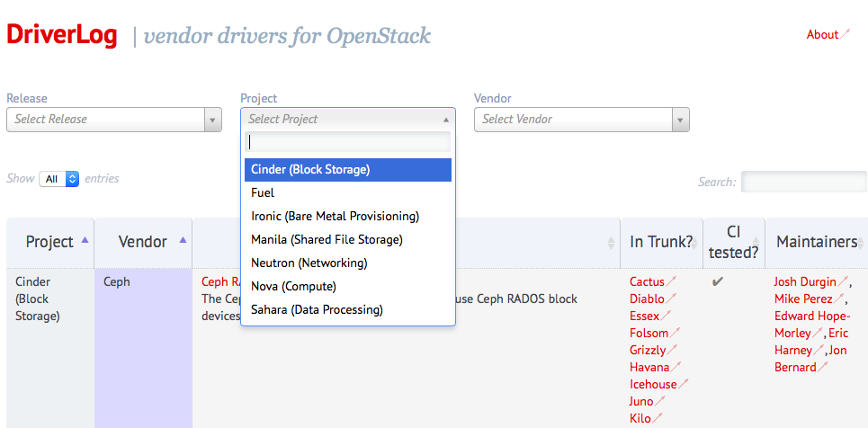Open the About link
This screenshot has width=868, height=428.
822,34
